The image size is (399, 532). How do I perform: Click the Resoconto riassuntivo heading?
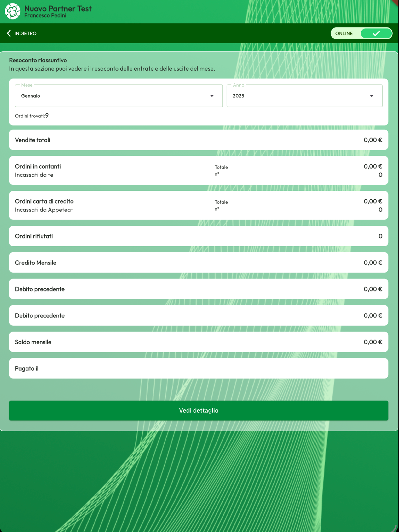click(x=38, y=60)
